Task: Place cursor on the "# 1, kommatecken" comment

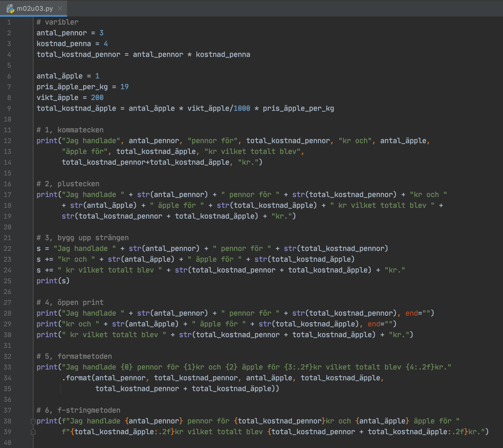Action: click(70, 130)
